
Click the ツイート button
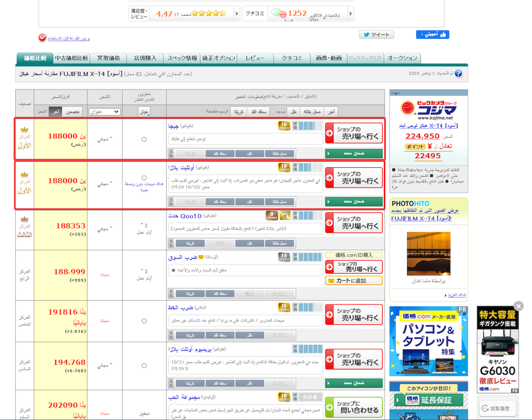click(377, 34)
